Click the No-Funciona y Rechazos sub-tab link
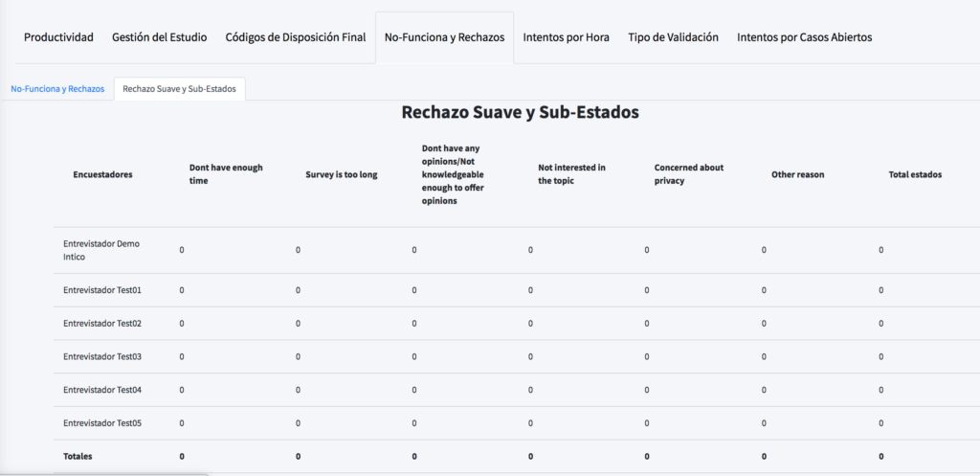 (57, 89)
